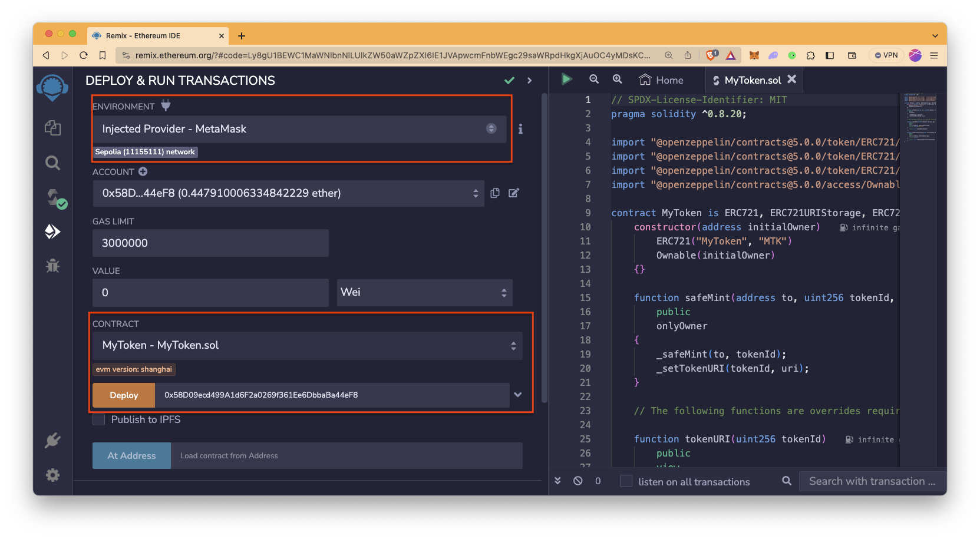Screen dimensions: 980x539
Task: Toggle the Publish to IPFS checkbox
Action: (x=99, y=419)
